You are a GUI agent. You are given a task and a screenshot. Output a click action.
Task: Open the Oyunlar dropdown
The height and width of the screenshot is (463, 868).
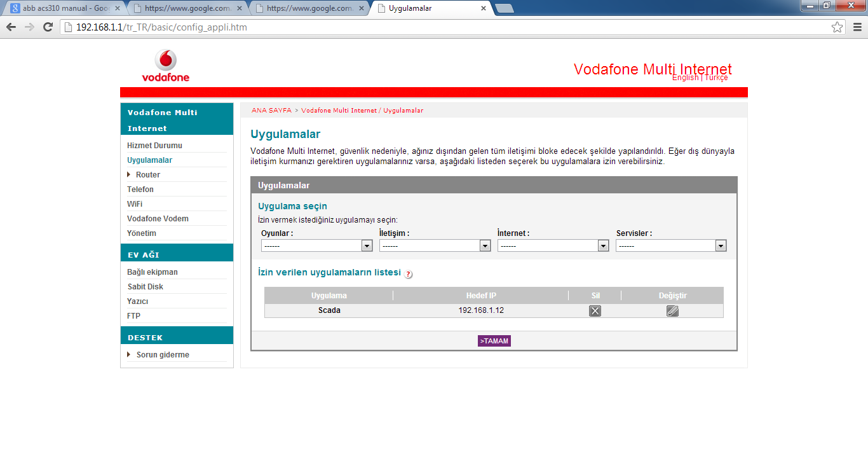coord(316,245)
